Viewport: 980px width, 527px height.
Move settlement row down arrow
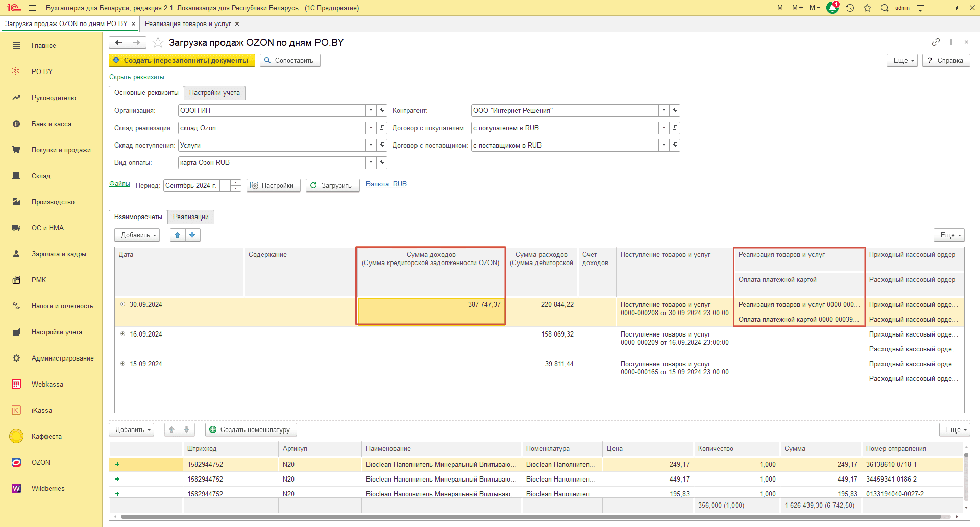point(192,235)
